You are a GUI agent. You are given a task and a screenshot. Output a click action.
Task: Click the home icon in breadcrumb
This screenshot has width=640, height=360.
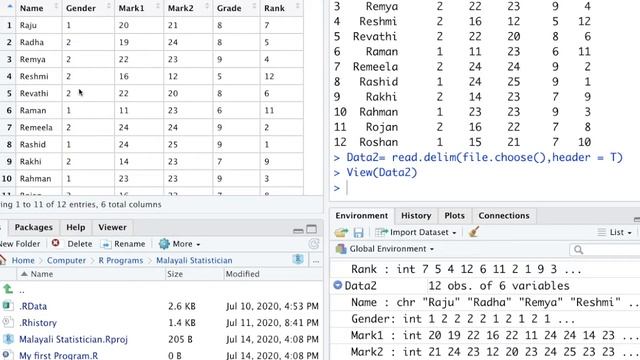[2, 260]
